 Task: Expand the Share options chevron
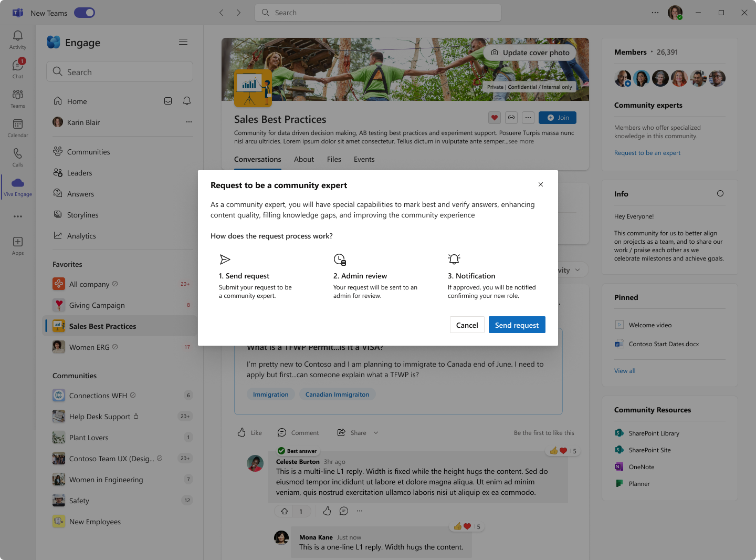pos(376,433)
